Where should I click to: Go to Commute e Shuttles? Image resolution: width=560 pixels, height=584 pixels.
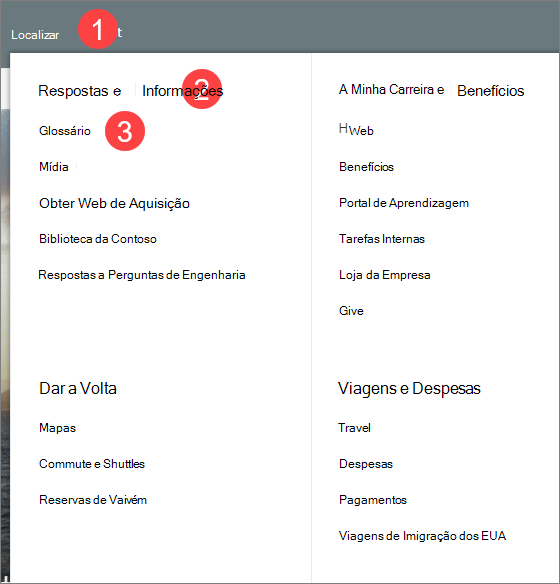coord(92,464)
